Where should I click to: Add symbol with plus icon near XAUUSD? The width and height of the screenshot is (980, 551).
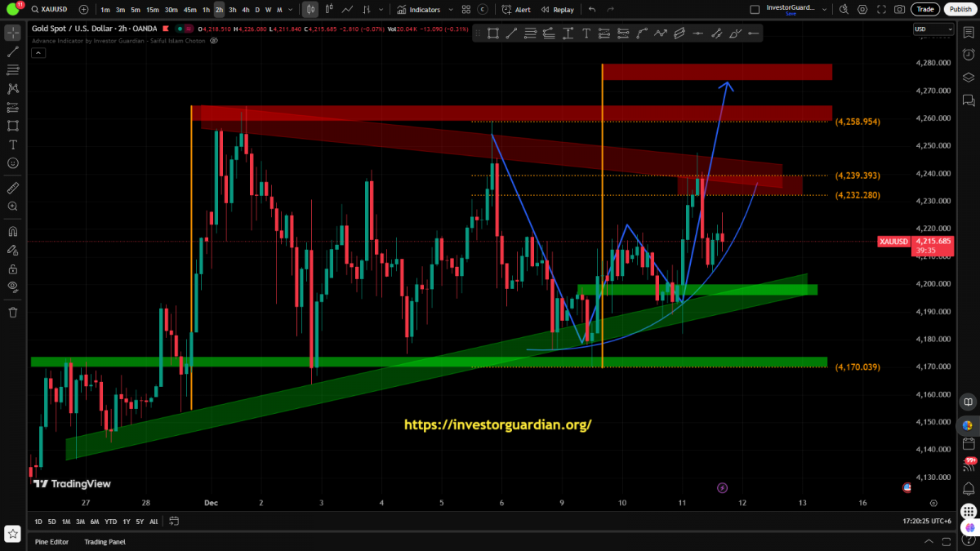(x=85, y=10)
